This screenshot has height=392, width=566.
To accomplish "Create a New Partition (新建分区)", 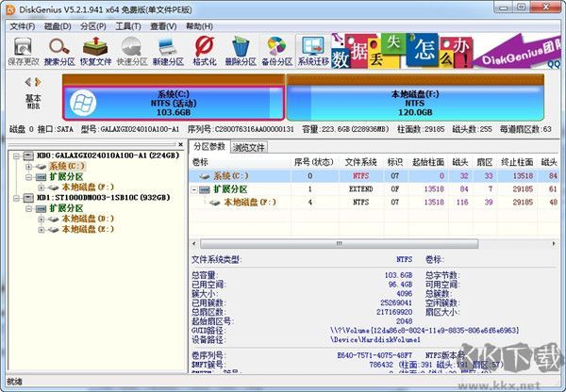I will tap(168, 52).
